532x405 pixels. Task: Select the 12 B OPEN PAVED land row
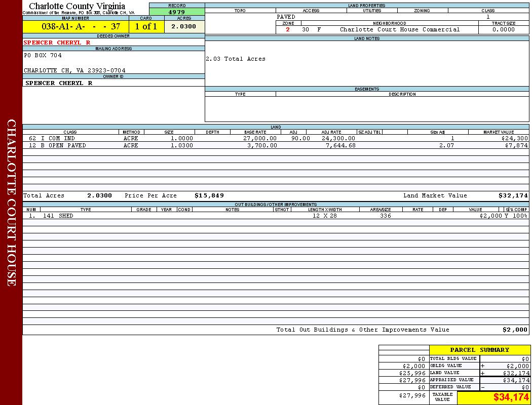(57, 145)
